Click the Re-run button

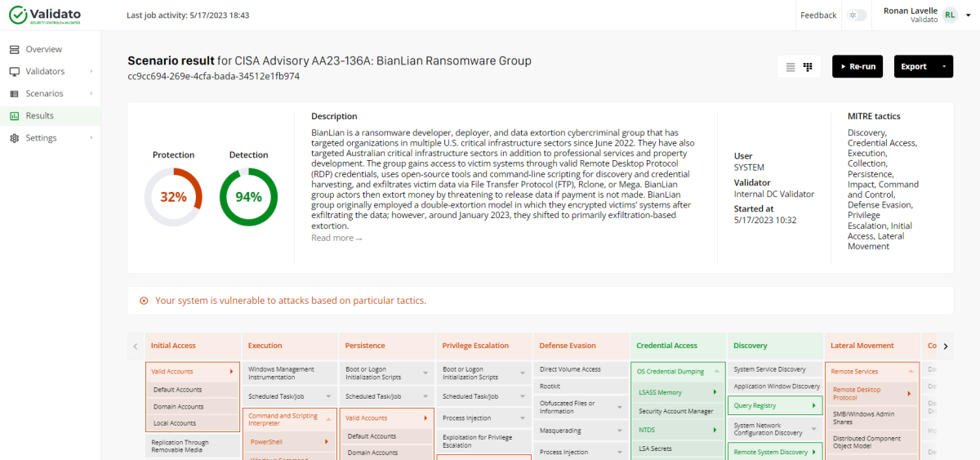857,67
